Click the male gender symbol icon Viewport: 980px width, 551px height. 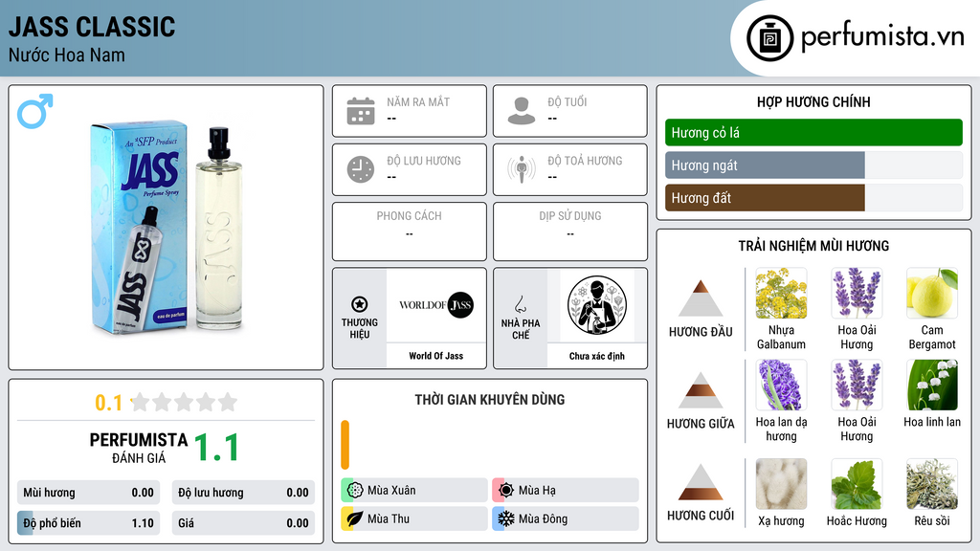coord(35,111)
